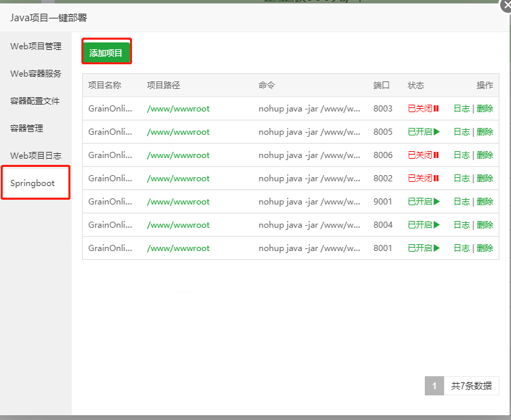This screenshot has width=511, height=420.
Task: View 日志 for the port 8003 project
Action: pyautogui.click(x=462, y=109)
